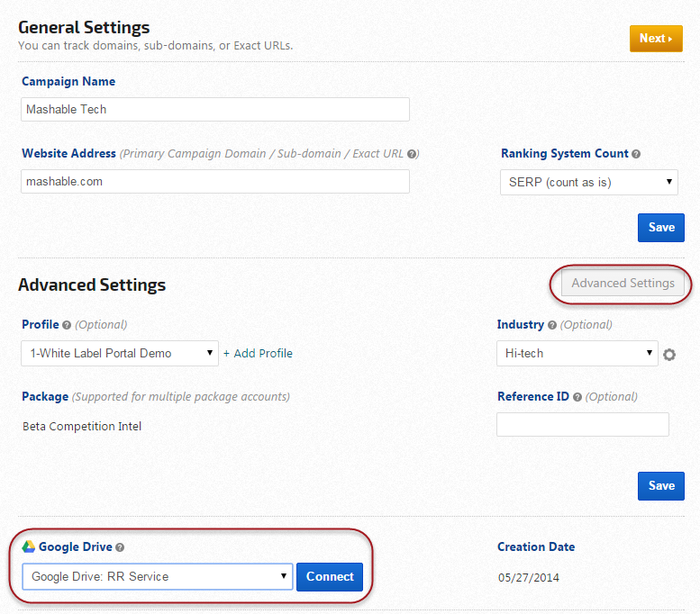Open the Ranking System Count dropdown
Image resolution: width=700 pixels, height=614 pixels.
point(588,182)
